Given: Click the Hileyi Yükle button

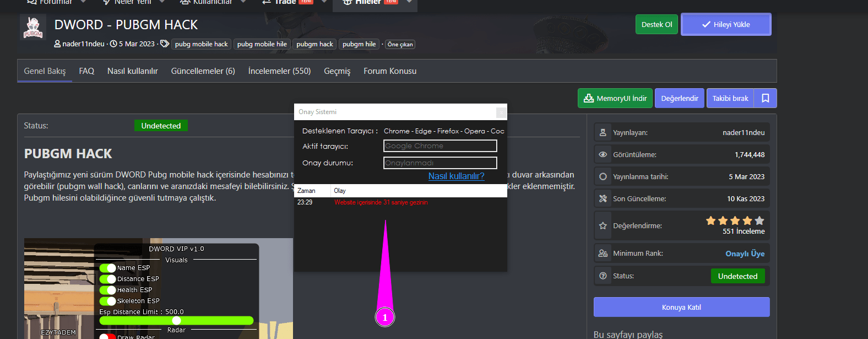Looking at the screenshot, I should pyautogui.click(x=726, y=24).
